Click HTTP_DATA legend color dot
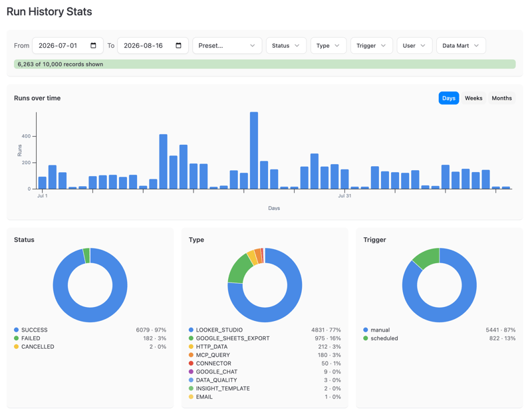This screenshot has width=532, height=412. [191, 347]
